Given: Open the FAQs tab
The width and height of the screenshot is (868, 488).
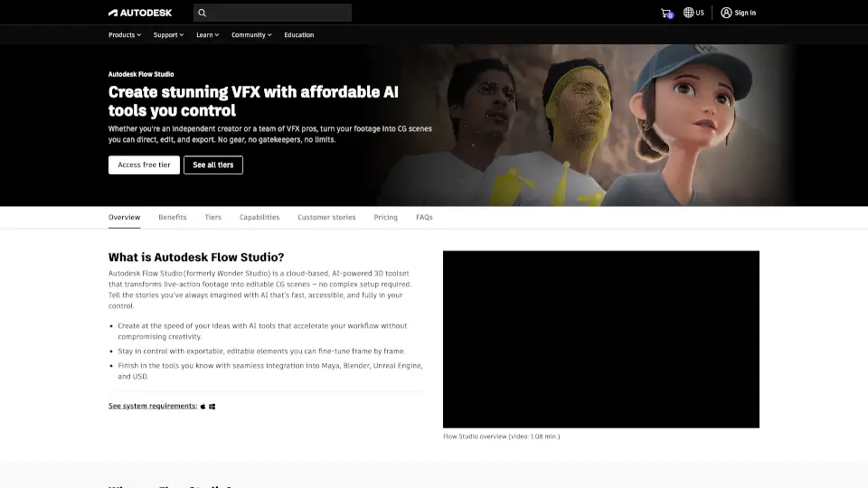Looking at the screenshot, I should (424, 217).
